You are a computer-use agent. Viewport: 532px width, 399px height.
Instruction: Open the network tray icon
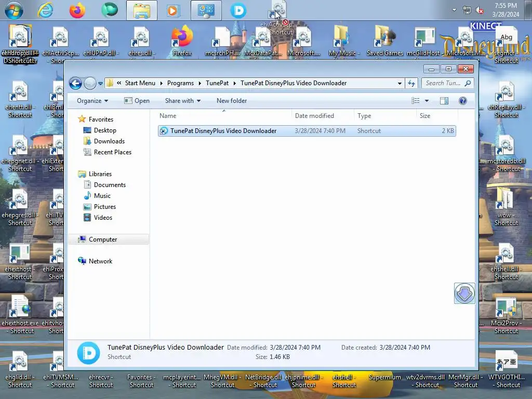467,10
